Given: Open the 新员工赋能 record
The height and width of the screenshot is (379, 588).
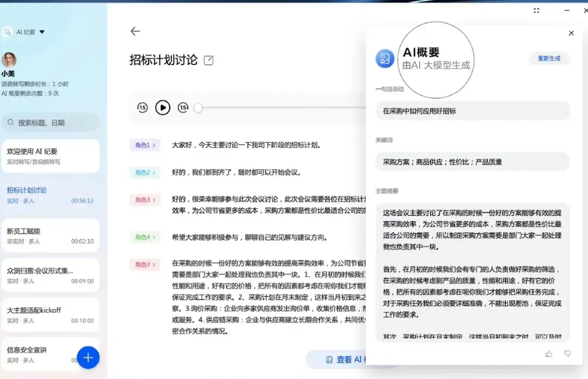Looking at the screenshot, I should click(51, 236).
